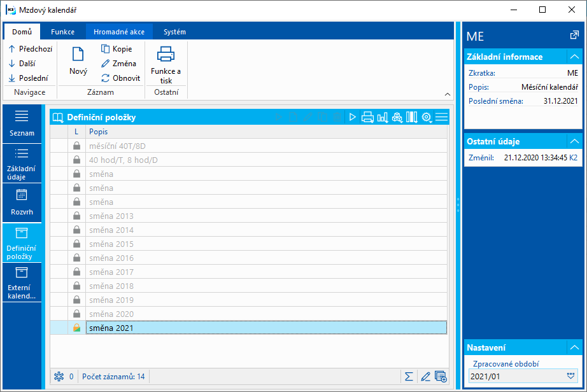Click the lock icon of row směna 2020
This screenshot has height=392, width=587.
click(x=76, y=314)
